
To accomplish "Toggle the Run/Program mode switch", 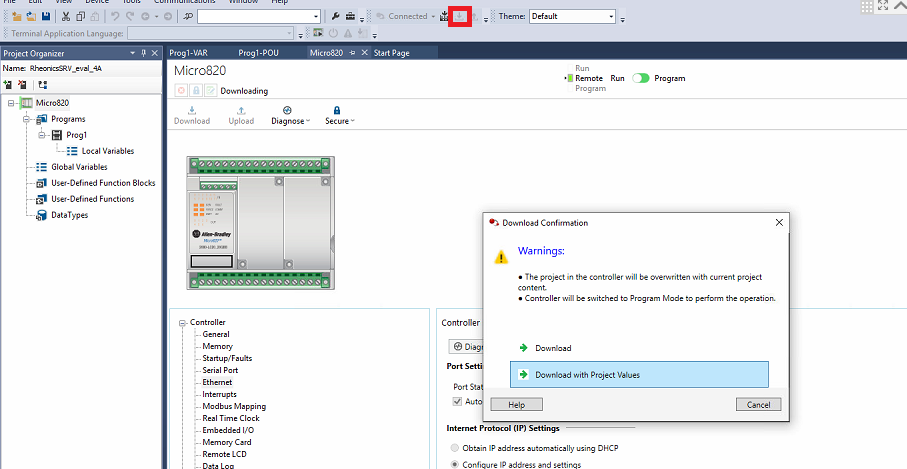I will coord(640,78).
